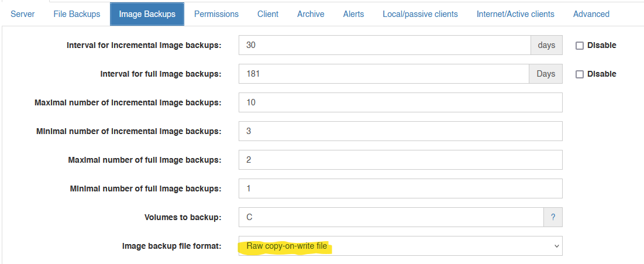Click the Volumes to backup text field
The image size is (644, 264).
(x=391, y=217)
